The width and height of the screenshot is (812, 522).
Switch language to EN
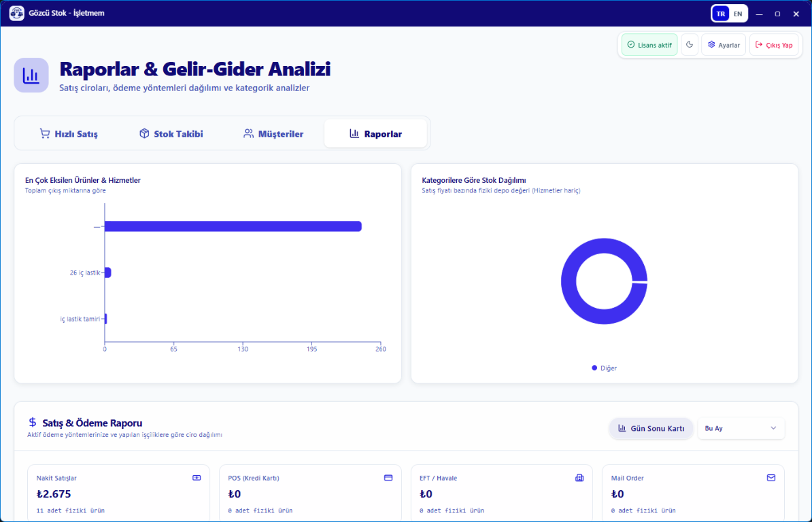737,14
